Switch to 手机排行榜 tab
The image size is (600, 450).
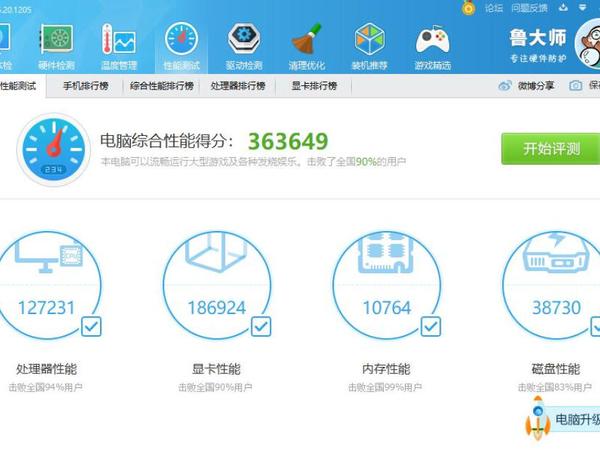pos(86,86)
